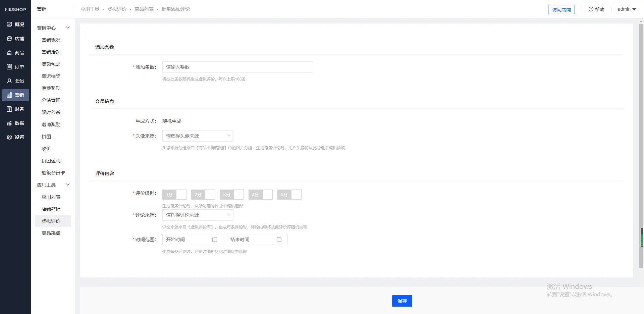644x314 pixels.
Task: Open the 订单 orders icon
Action: [x=9, y=67]
